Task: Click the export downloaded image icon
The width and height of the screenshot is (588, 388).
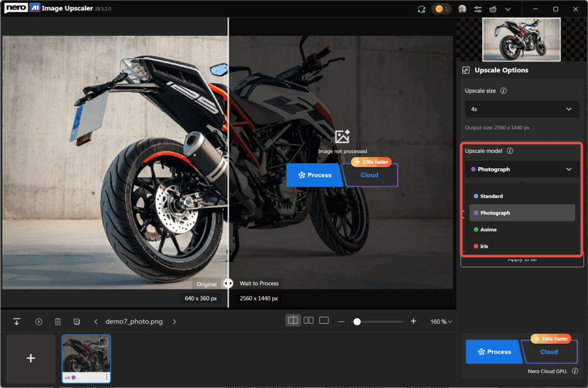Action: pos(16,321)
